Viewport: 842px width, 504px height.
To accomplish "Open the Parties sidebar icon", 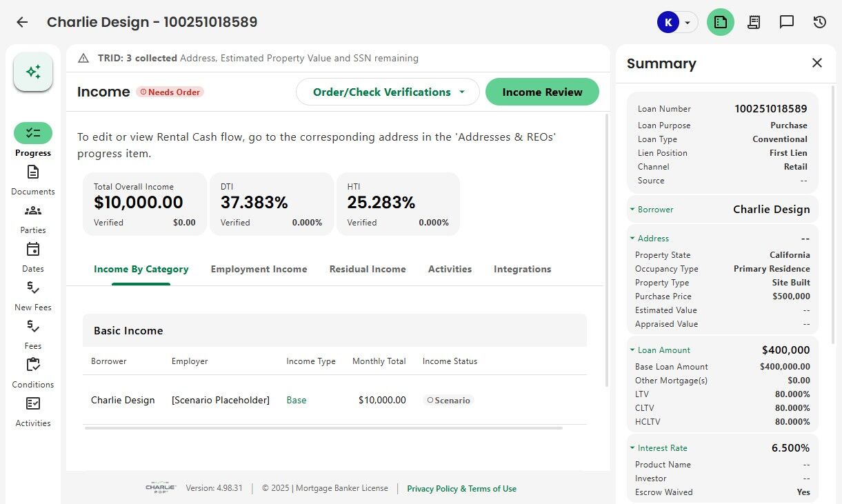I will tap(33, 211).
